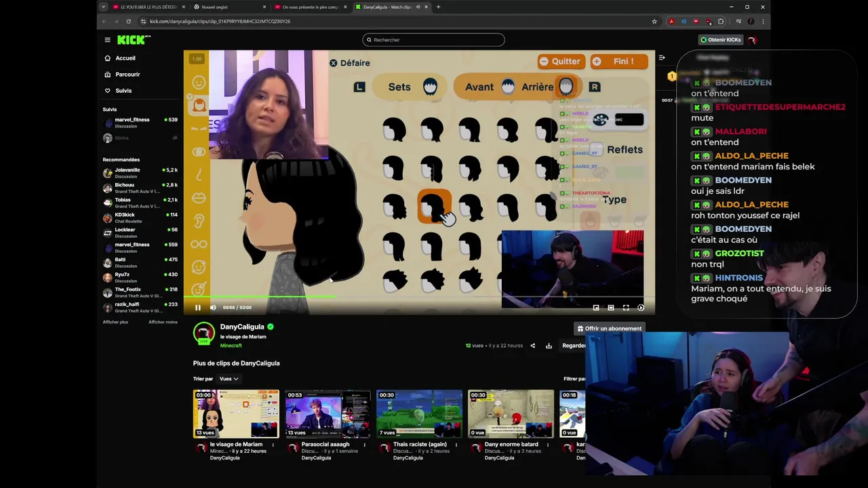
Task: Open the 'Thais raciste (again)' clip thumbnail
Action: tap(419, 414)
